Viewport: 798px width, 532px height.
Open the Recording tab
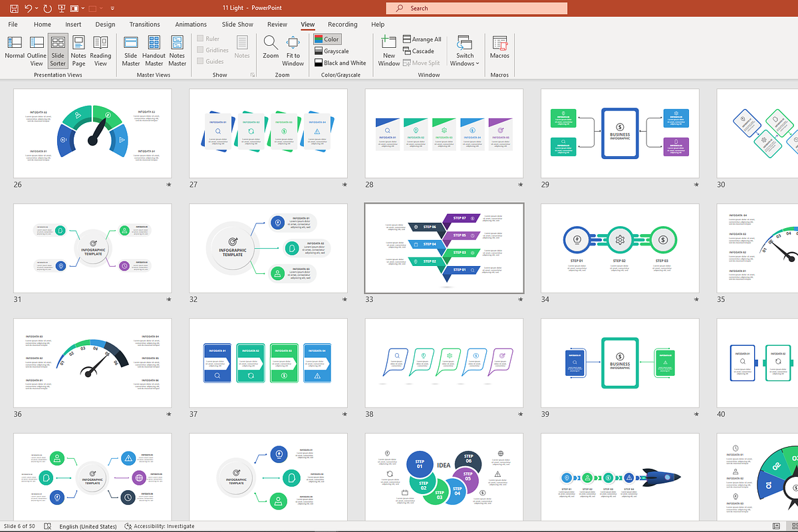point(342,25)
